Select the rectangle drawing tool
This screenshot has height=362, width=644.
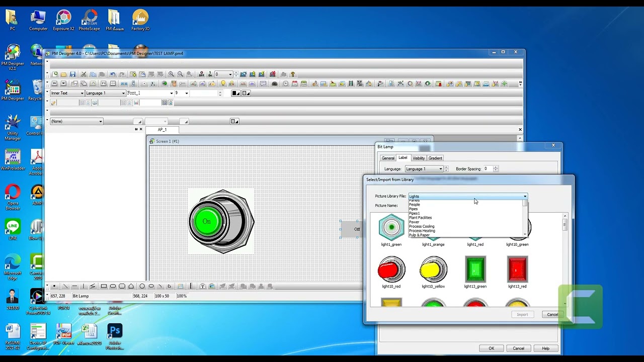[x=104, y=287]
